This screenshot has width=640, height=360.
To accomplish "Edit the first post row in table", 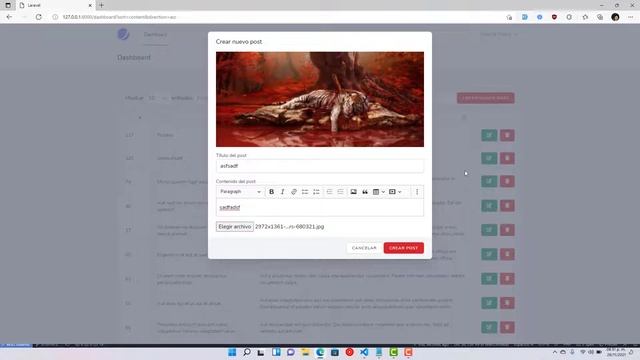I will (489, 135).
